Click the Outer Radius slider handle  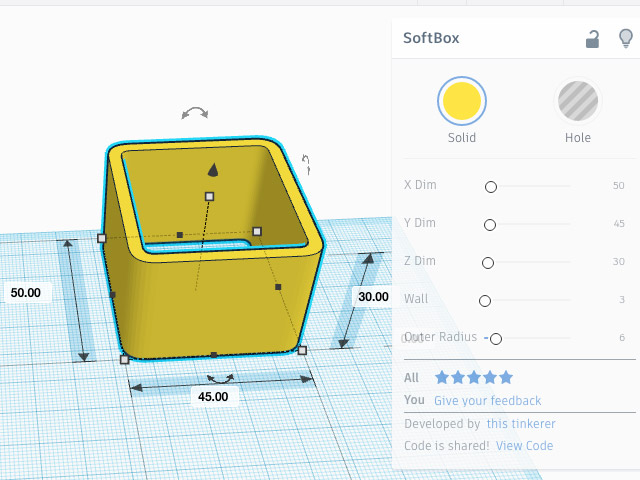[x=495, y=339]
